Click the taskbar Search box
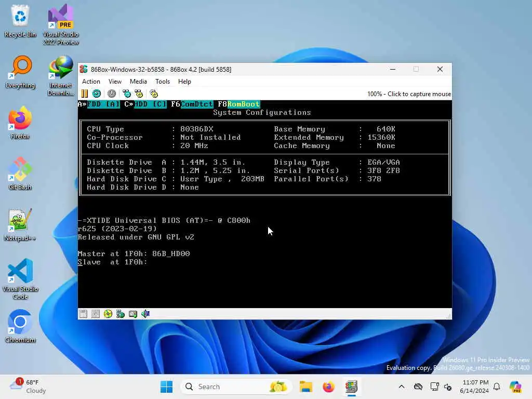 pos(236,387)
